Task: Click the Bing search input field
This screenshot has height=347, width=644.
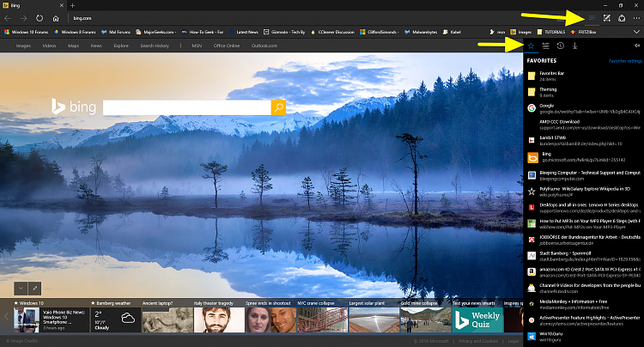Action: [x=187, y=107]
